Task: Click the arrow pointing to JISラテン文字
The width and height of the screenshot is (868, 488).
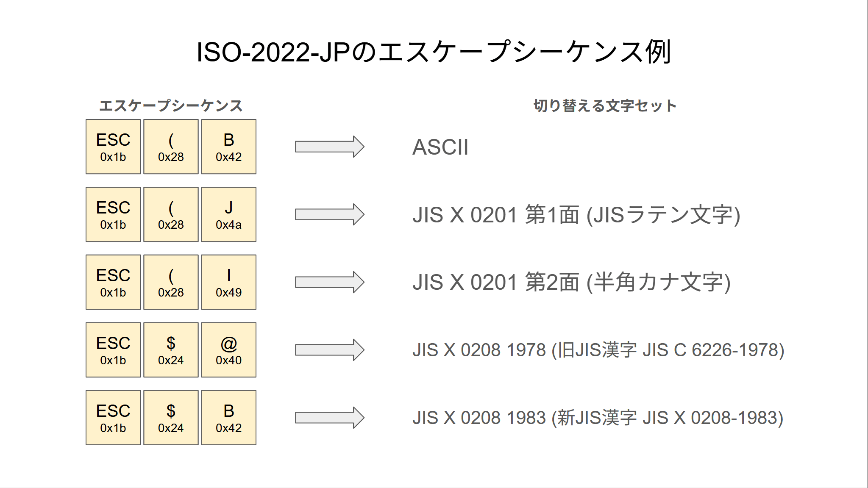Action: pyautogui.click(x=330, y=214)
